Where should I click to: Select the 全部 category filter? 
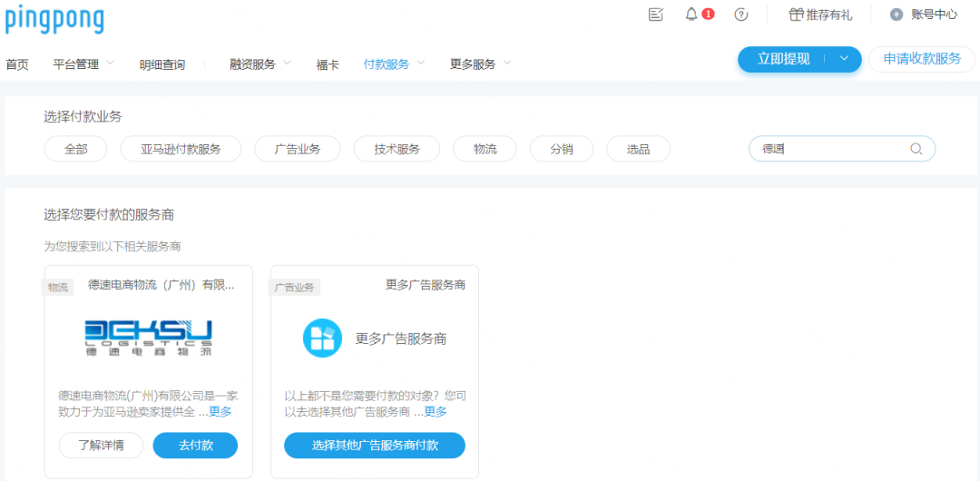[x=76, y=149]
